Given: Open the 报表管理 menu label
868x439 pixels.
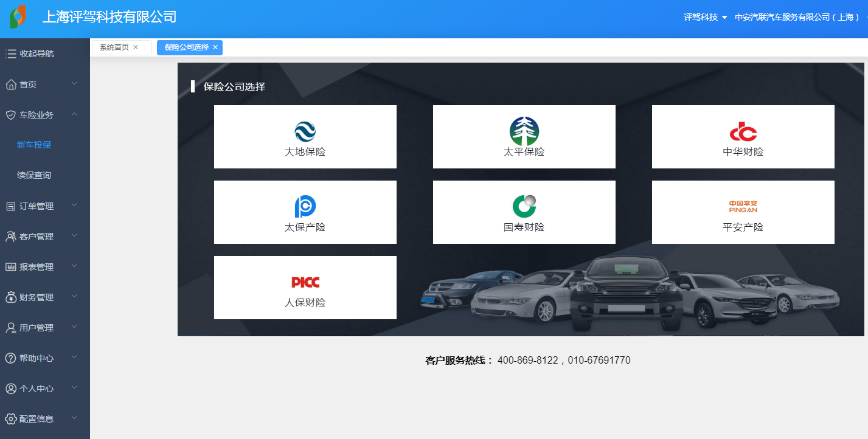Looking at the screenshot, I should (36, 267).
